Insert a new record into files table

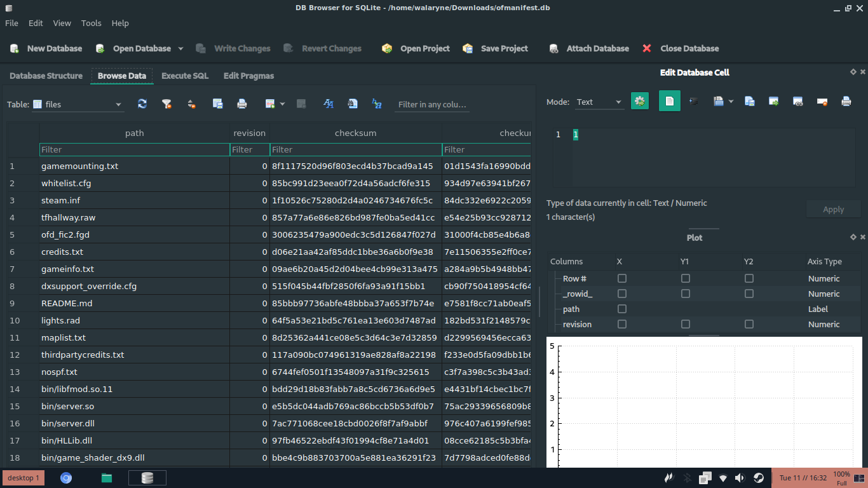tap(269, 104)
